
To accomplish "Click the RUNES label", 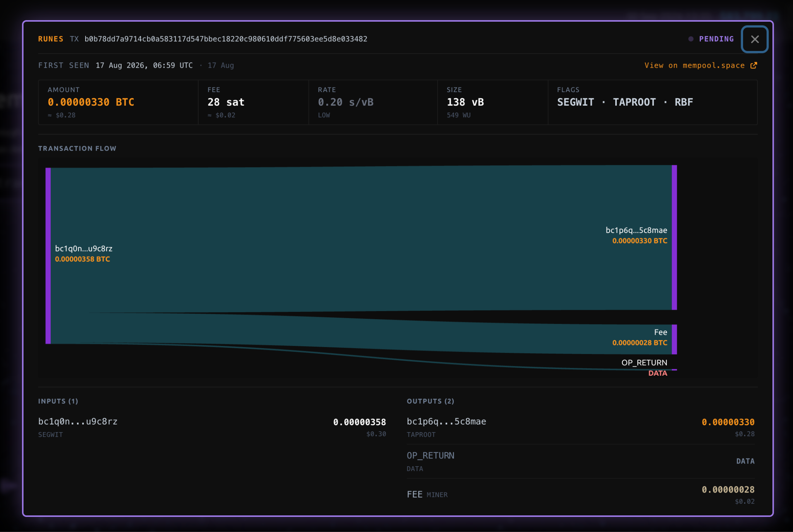I will [51, 39].
